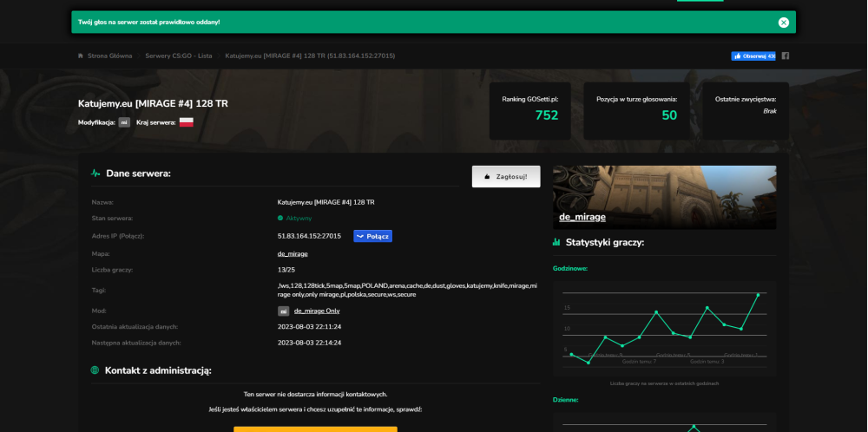Open the Facebook page icon

(x=785, y=56)
